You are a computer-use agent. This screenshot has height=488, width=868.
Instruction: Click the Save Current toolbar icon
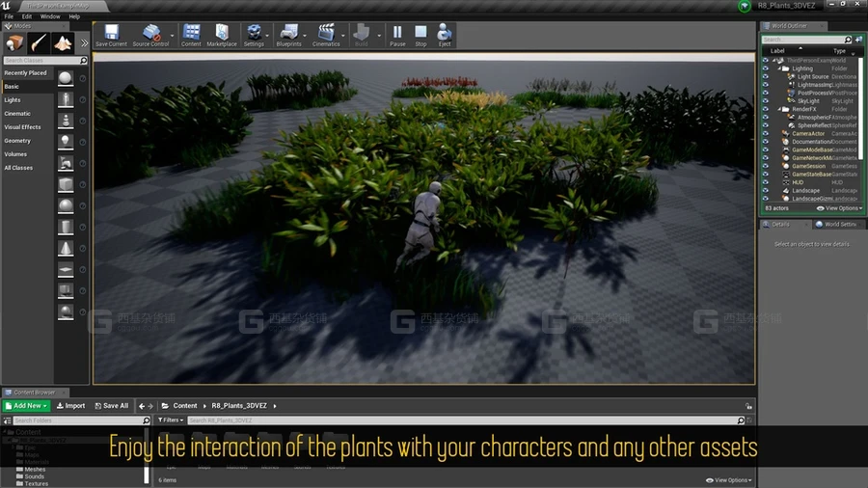point(111,35)
